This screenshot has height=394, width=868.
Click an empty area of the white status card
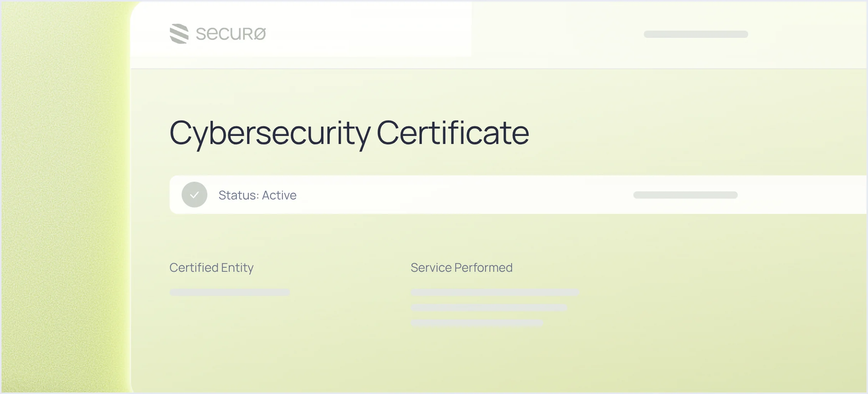(462, 195)
